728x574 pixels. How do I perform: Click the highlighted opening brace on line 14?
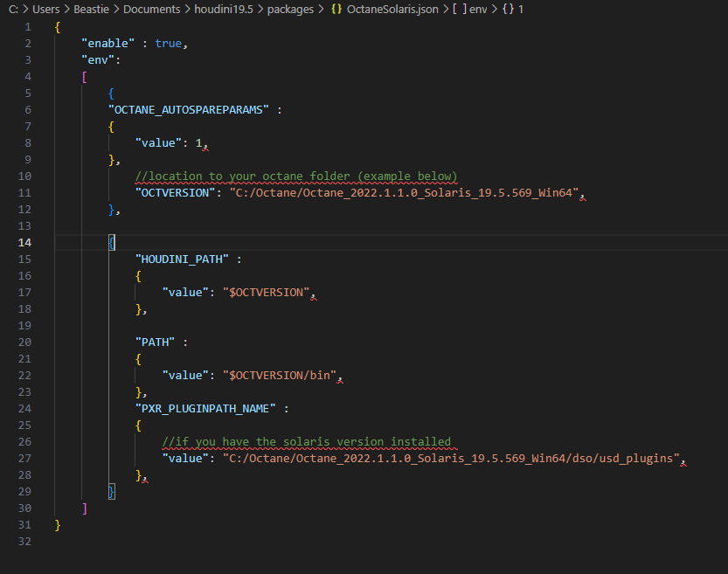pos(112,242)
